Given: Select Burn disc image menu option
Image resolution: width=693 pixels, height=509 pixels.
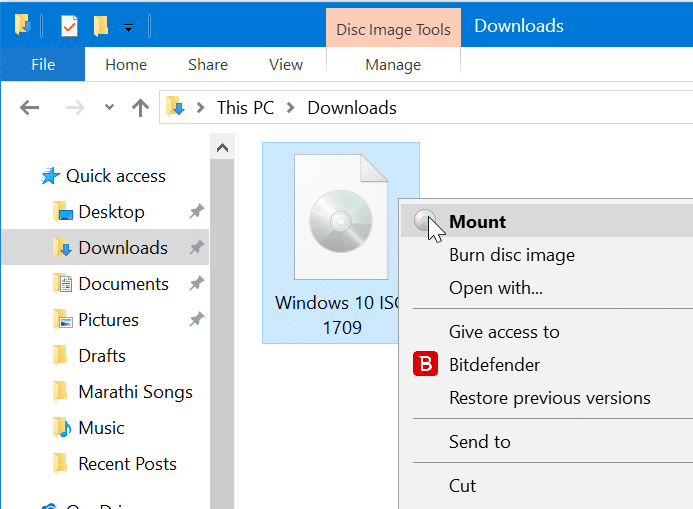Looking at the screenshot, I should (x=511, y=255).
